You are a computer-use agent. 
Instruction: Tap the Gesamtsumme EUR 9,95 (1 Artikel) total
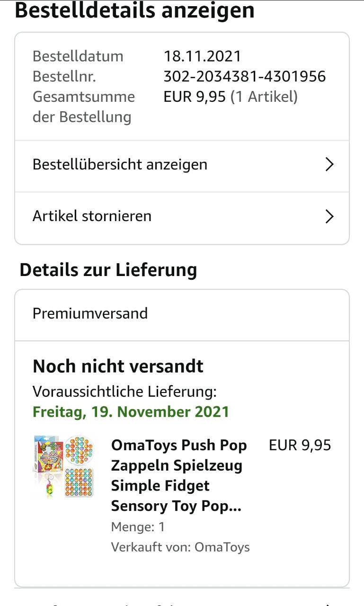[231, 97]
